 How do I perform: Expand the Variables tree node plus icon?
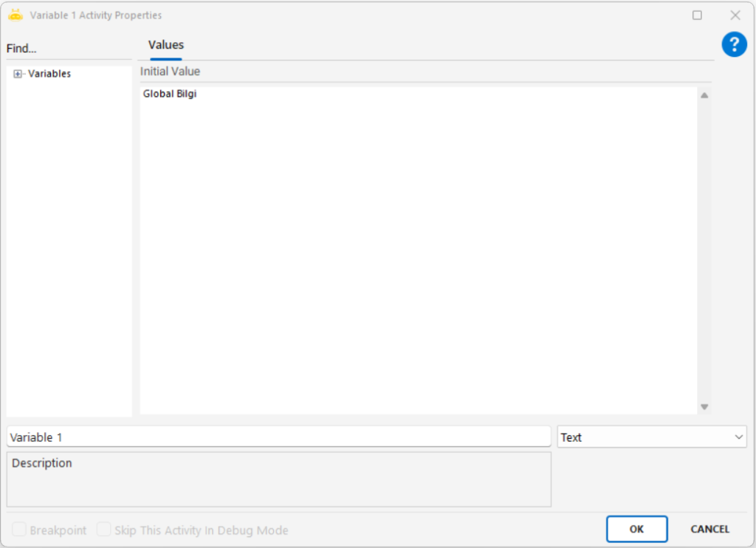(18, 74)
